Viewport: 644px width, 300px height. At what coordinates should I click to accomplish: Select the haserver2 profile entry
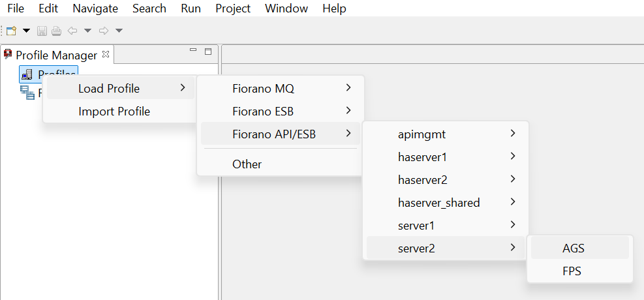(446, 180)
